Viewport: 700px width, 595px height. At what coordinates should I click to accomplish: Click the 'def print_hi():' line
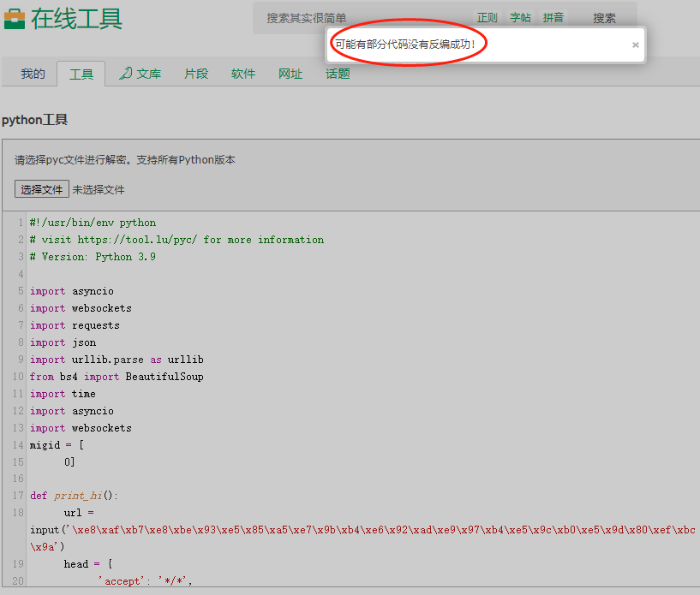click(74, 496)
